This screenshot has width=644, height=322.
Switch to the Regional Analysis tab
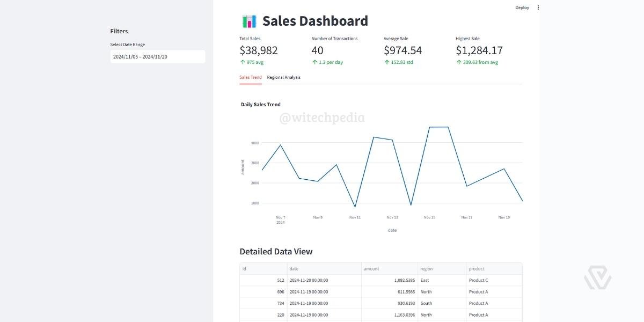click(x=283, y=77)
